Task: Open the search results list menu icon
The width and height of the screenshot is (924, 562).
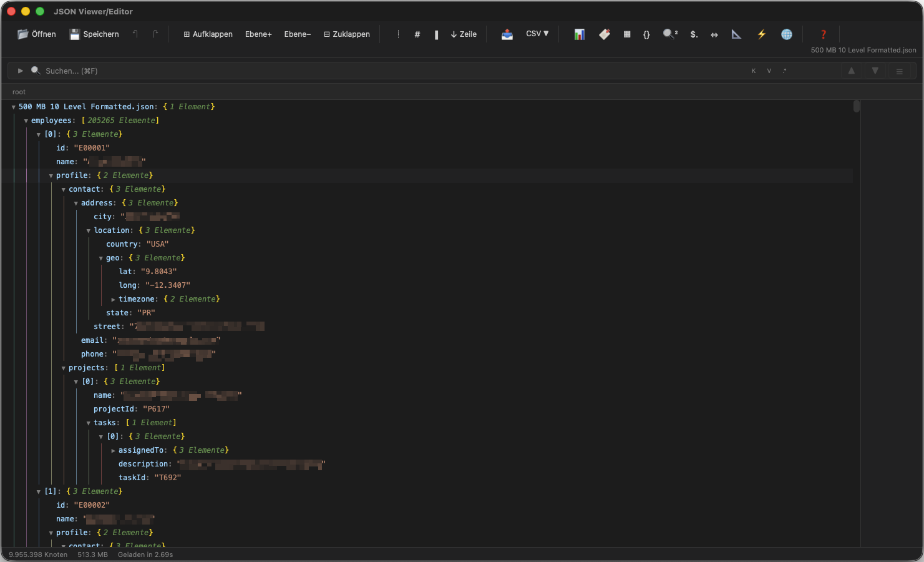Action: [900, 71]
